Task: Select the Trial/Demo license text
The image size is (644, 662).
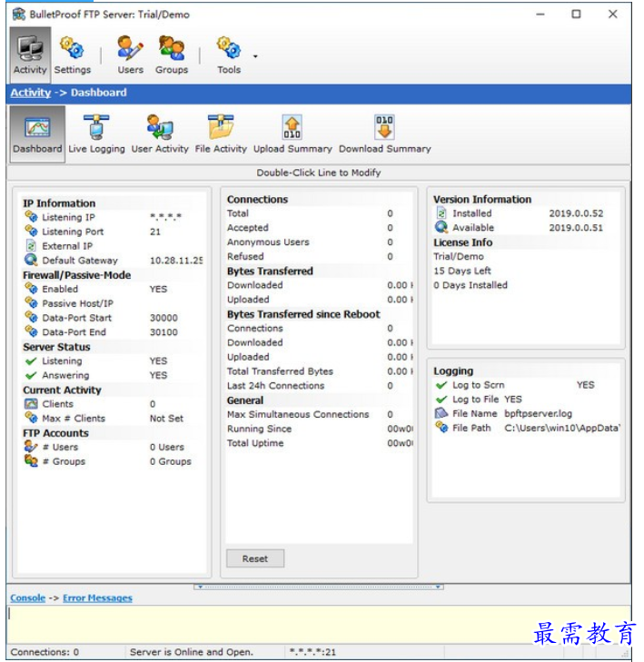Action: 459,256
